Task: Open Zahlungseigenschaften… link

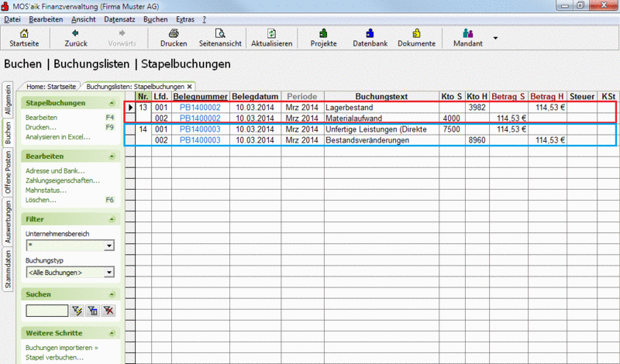Action: pyautogui.click(x=63, y=180)
